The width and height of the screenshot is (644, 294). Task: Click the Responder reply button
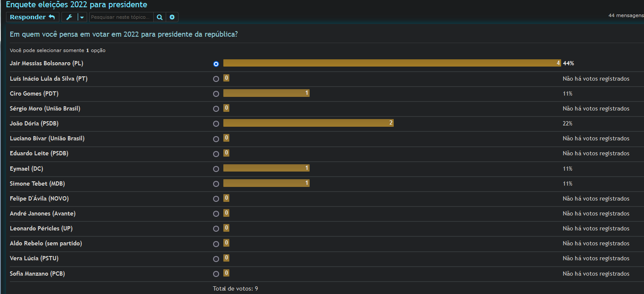[x=32, y=17]
